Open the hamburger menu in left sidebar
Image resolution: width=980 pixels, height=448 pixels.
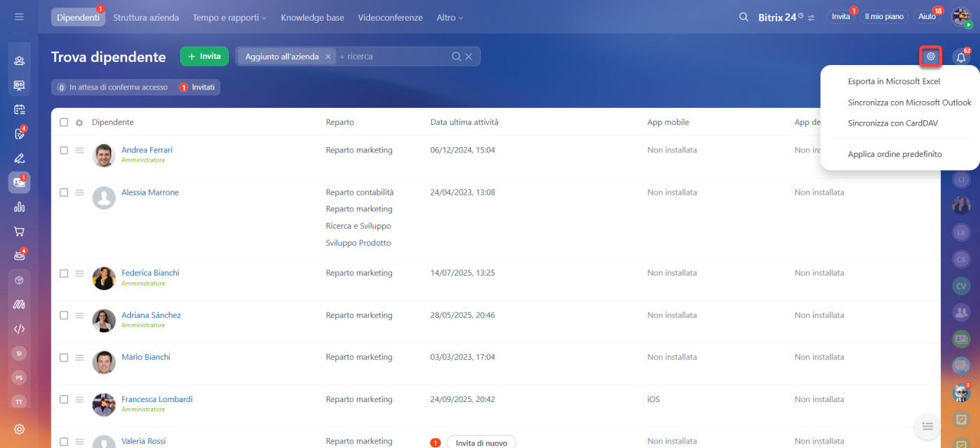pos(19,17)
